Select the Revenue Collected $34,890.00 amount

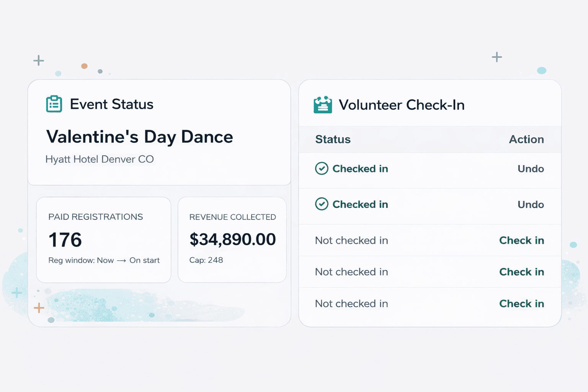tap(232, 239)
